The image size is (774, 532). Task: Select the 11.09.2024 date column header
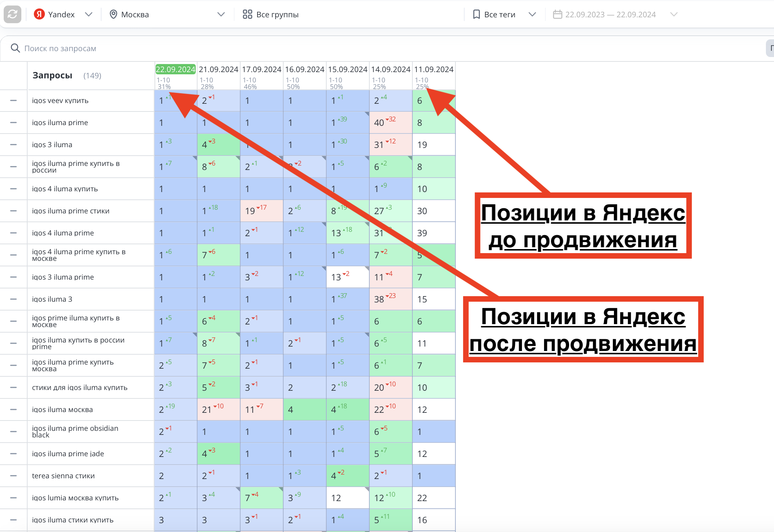point(434,69)
